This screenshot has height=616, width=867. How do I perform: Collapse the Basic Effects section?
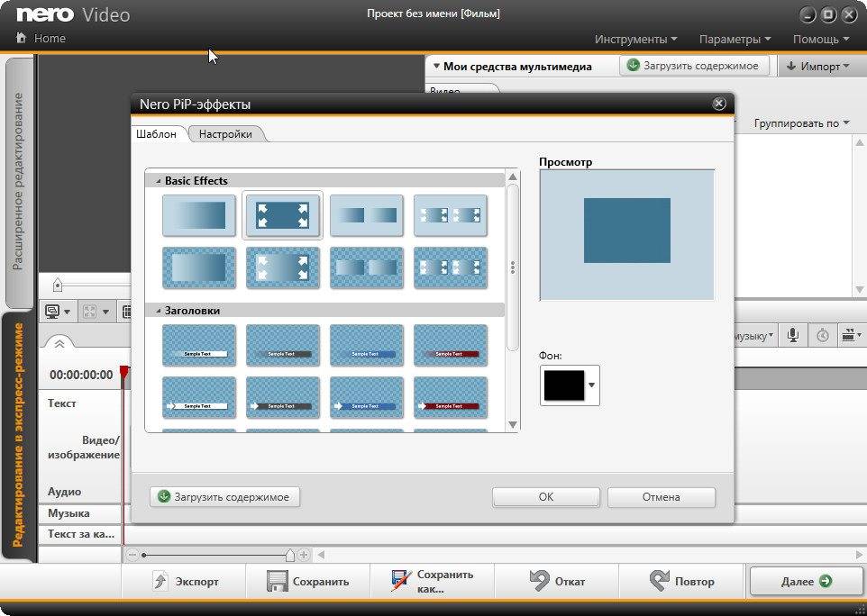[158, 181]
